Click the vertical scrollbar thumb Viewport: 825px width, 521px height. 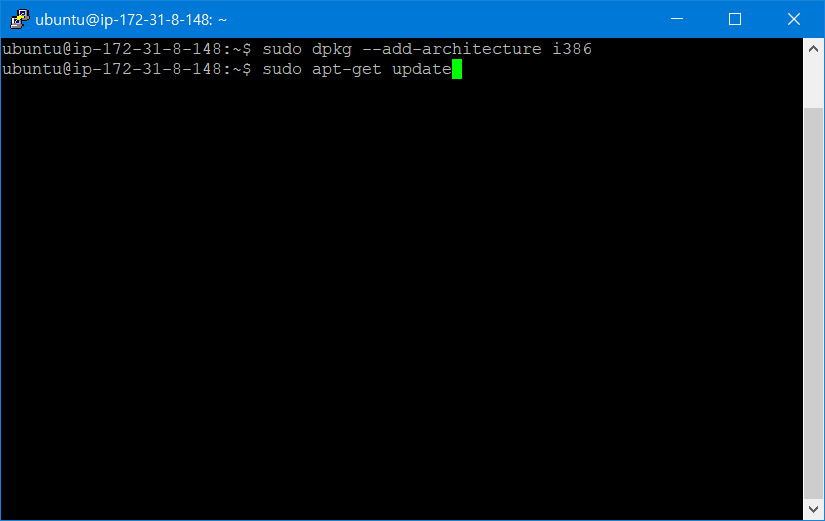813,303
